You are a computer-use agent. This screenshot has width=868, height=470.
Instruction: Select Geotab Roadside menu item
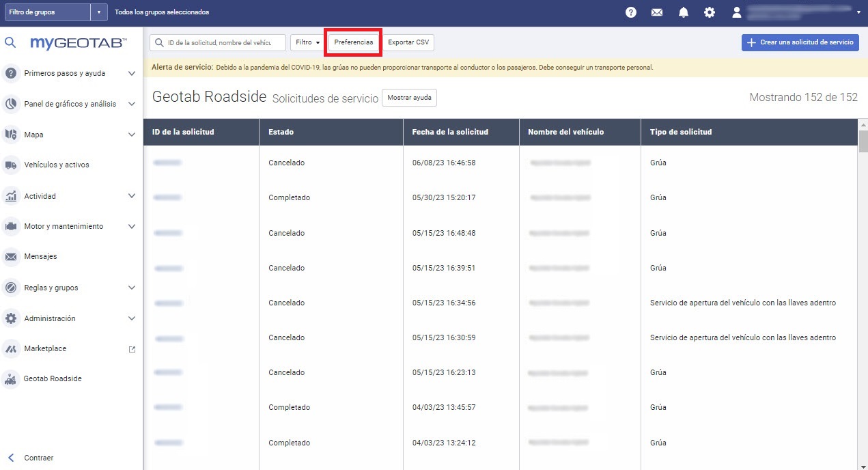[53, 378]
